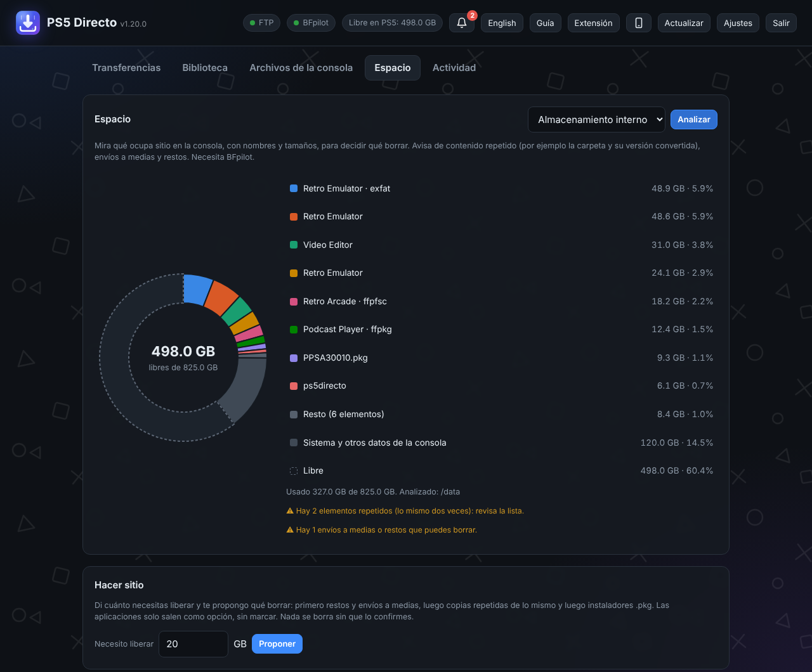The image size is (812, 672).
Task: Select the Espacio tab
Action: pos(393,68)
